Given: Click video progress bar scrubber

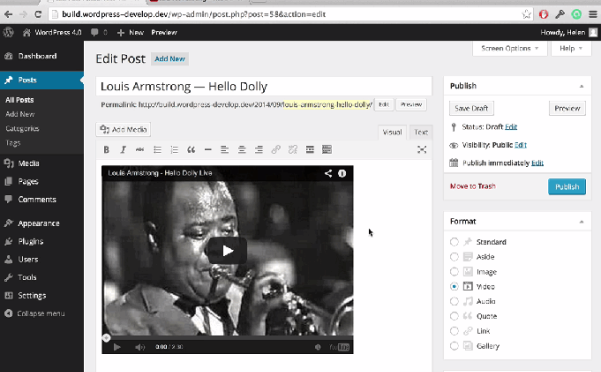Looking at the screenshot, I should point(106,338).
